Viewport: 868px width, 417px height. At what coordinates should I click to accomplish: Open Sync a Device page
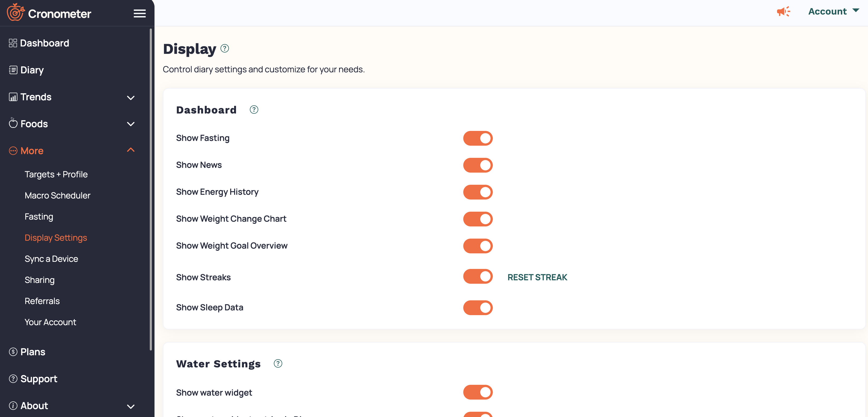coord(51,259)
